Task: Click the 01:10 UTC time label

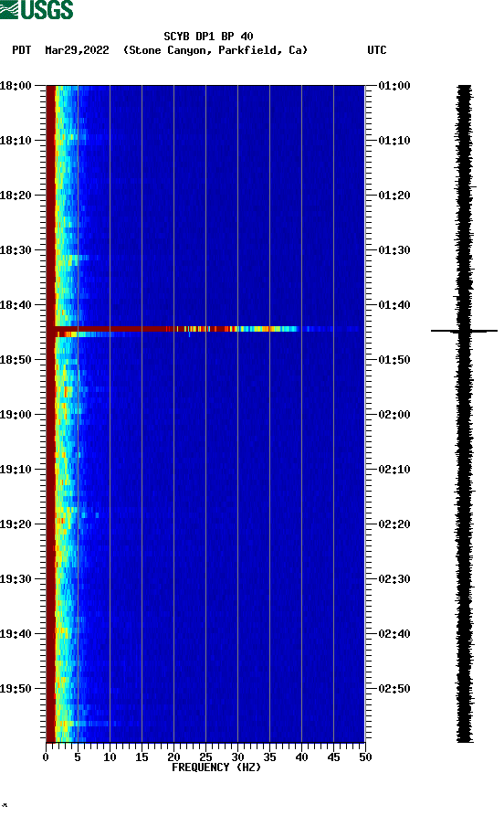Action: point(394,141)
